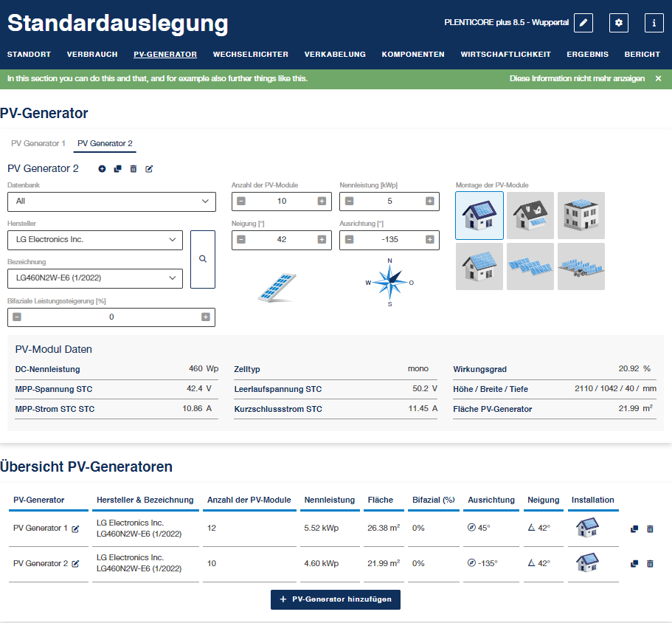Duplicate PV Generator 1 row in overview
Image resolution: width=672 pixels, height=623 pixels.
634,529
